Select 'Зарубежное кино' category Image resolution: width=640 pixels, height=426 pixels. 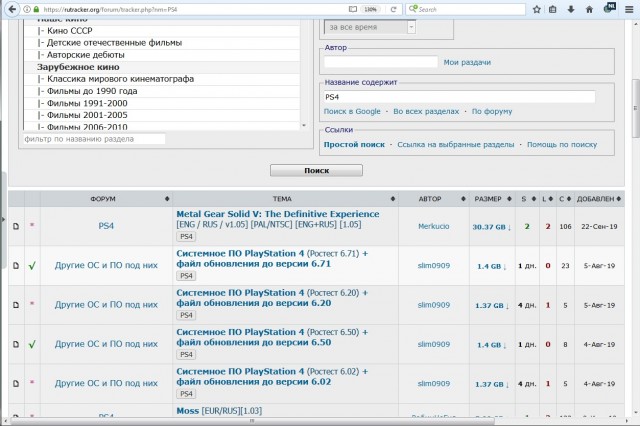pos(162,67)
